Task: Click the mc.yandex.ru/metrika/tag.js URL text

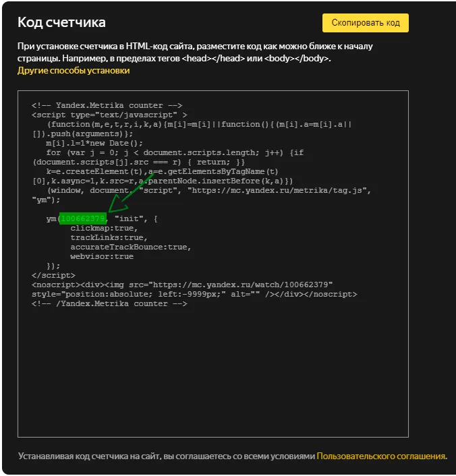Action: [x=279, y=190]
